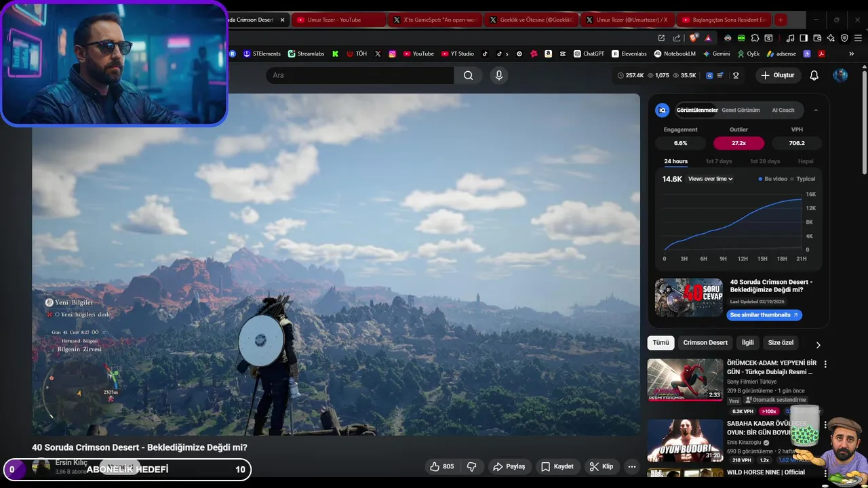Click the YouTube search magnifier button
868x488 pixels.
click(468, 75)
